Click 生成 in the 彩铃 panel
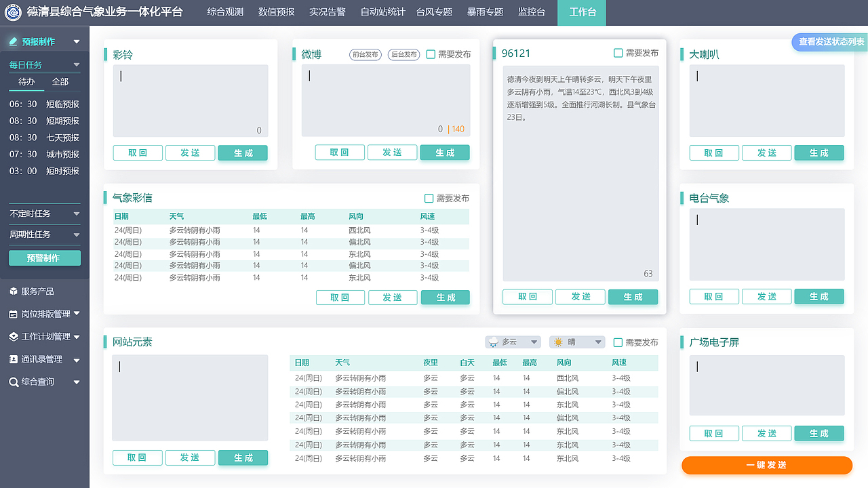This screenshot has height=488, width=868. 243,153
